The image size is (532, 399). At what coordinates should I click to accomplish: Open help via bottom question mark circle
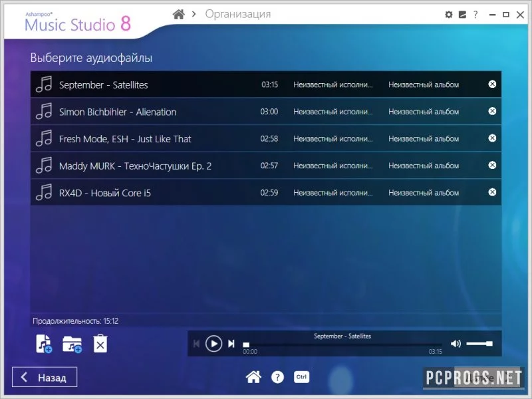click(x=277, y=377)
